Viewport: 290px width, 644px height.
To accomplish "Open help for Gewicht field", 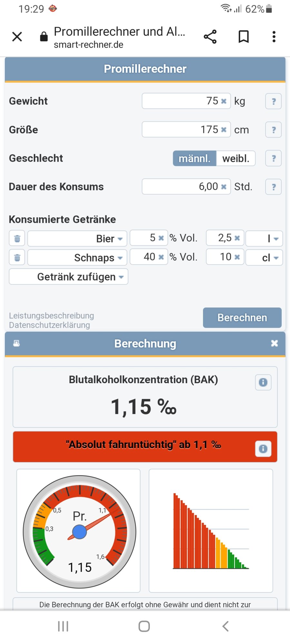I will coord(273,101).
